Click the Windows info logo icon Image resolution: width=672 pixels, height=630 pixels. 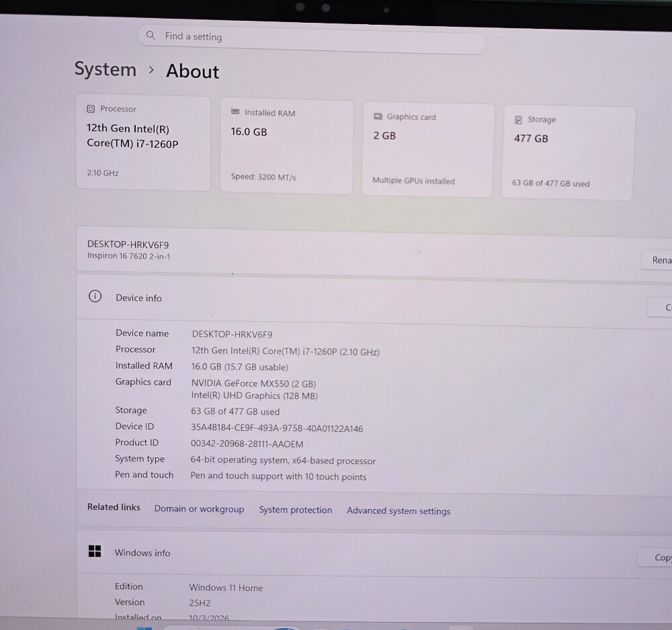pyautogui.click(x=95, y=551)
